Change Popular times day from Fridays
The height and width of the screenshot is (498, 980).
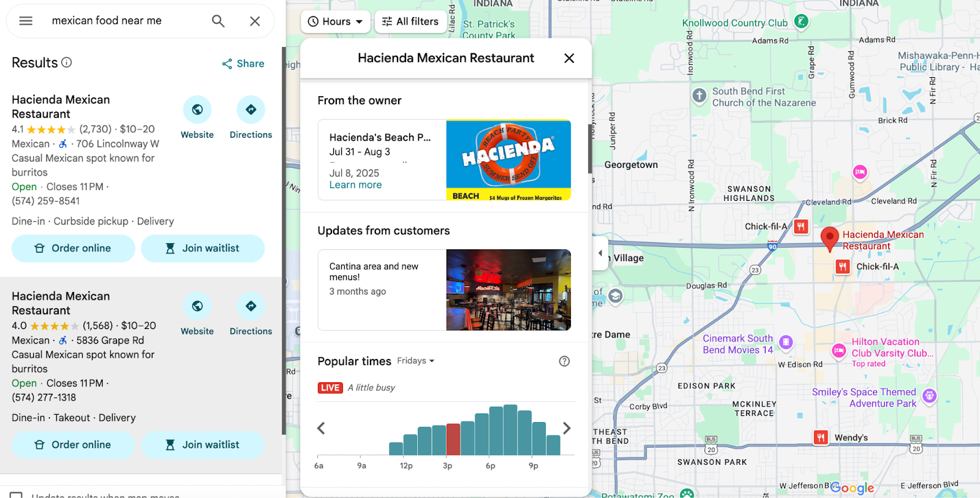click(415, 361)
